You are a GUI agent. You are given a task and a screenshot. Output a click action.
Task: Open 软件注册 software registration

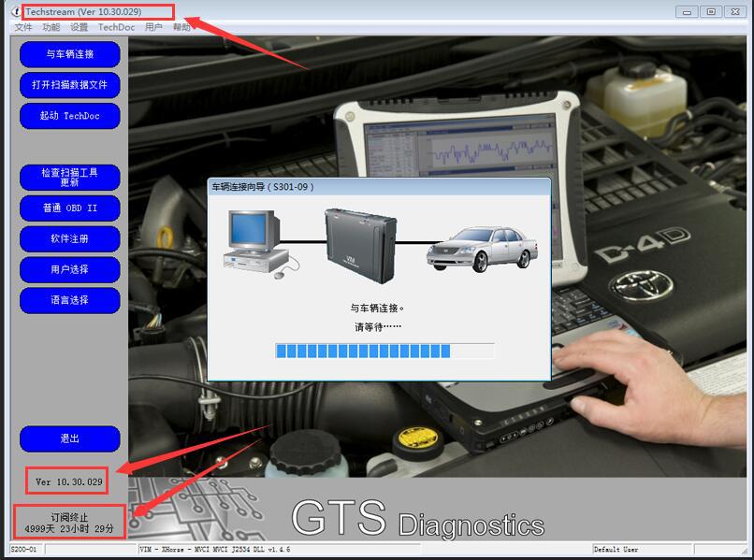pyautogui.click(x=70, y=239)
